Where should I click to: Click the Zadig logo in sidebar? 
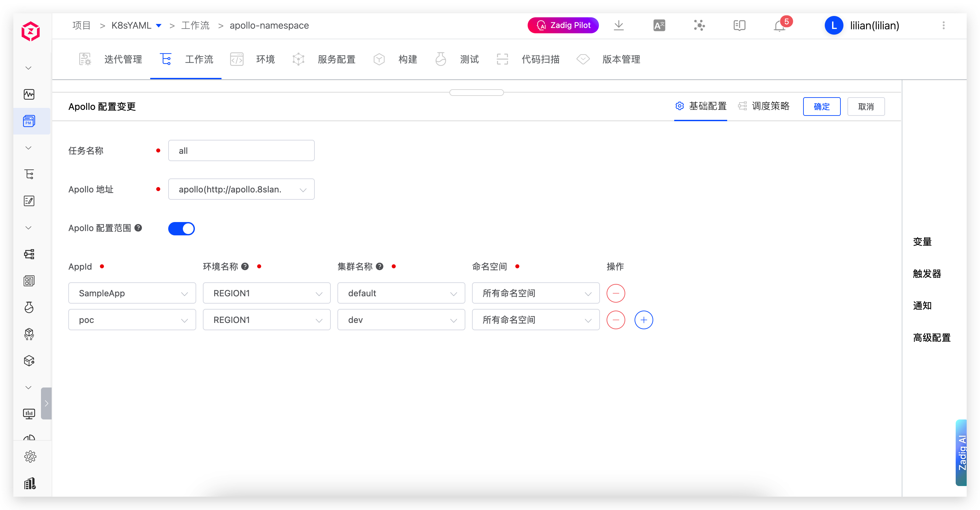click(x=30, y=31)
